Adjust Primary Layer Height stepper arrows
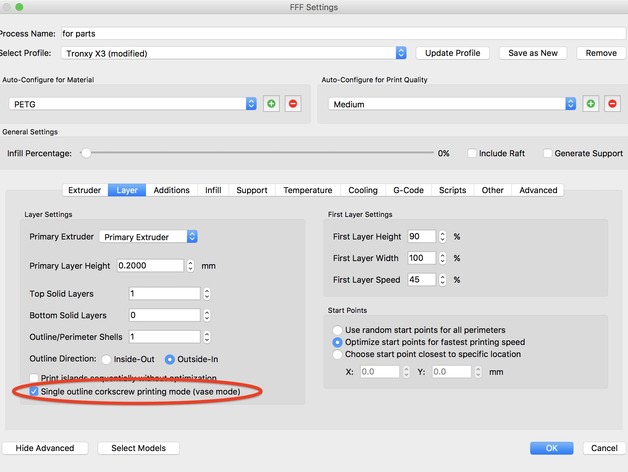The width and height of the screenshot is (628, 472). point(190,266)
